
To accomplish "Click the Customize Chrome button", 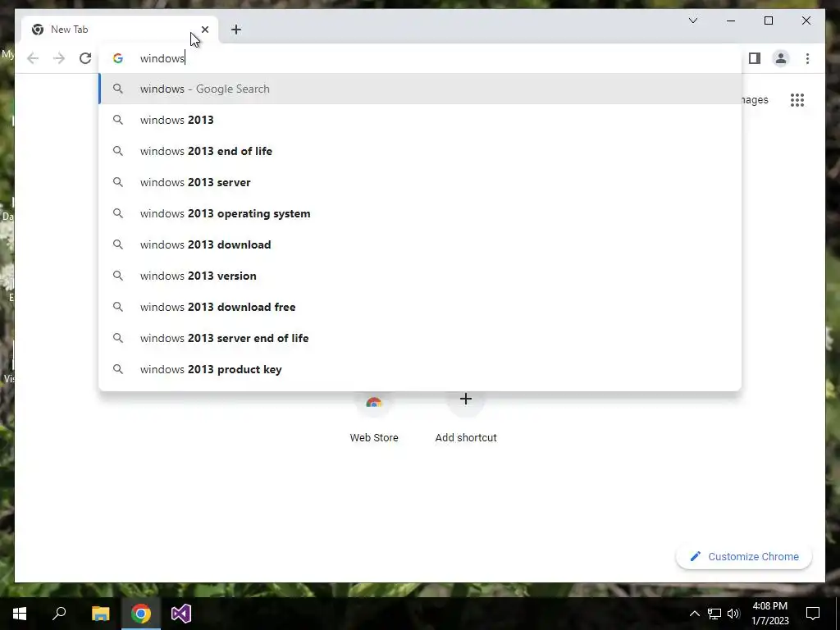I will [x=744, y=557].
